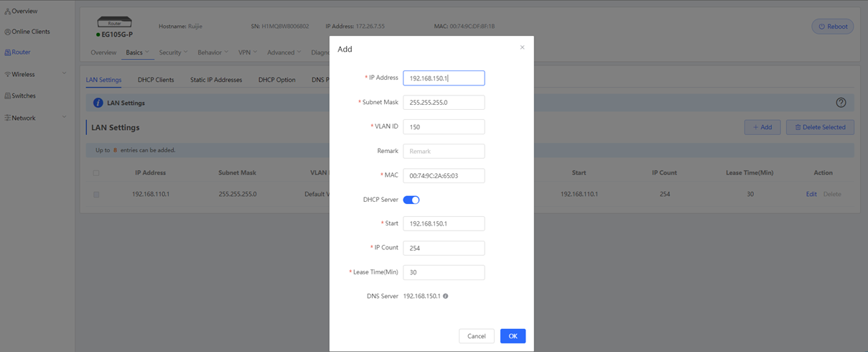Click the Subnet Mask input field

[444, 103]
